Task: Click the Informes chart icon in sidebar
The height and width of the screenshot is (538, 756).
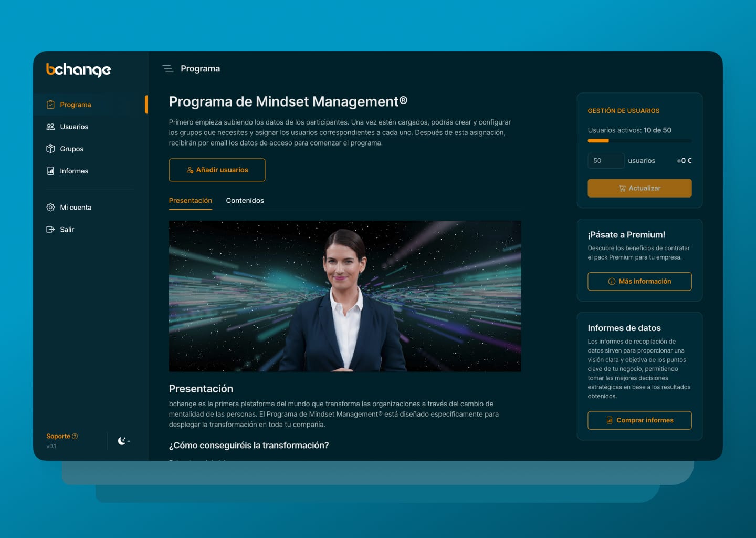Action: point(50,171)
